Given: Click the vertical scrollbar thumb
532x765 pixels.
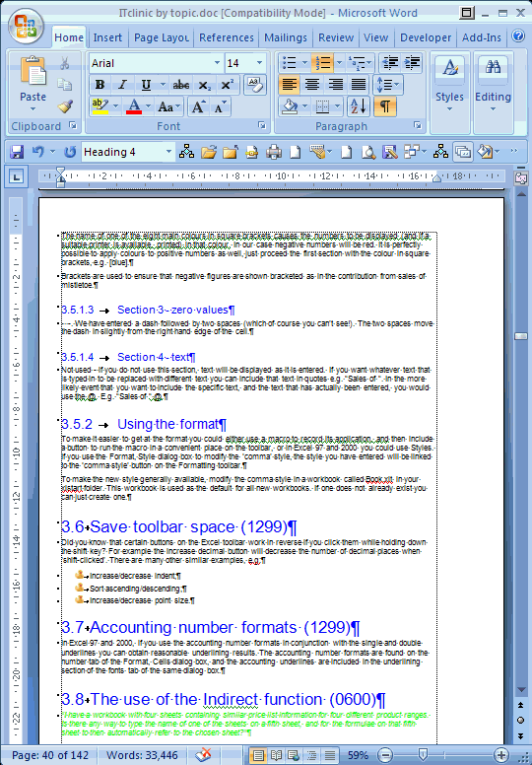Looking at the screenshot, I should click(x=521, y=336).
